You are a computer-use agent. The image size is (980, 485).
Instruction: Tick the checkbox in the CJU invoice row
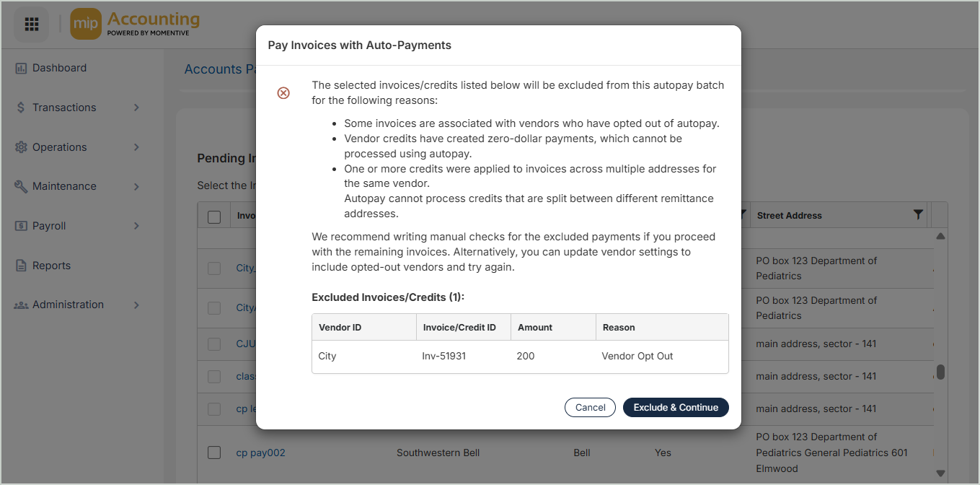pyautogui.click(x=214, y=344)
